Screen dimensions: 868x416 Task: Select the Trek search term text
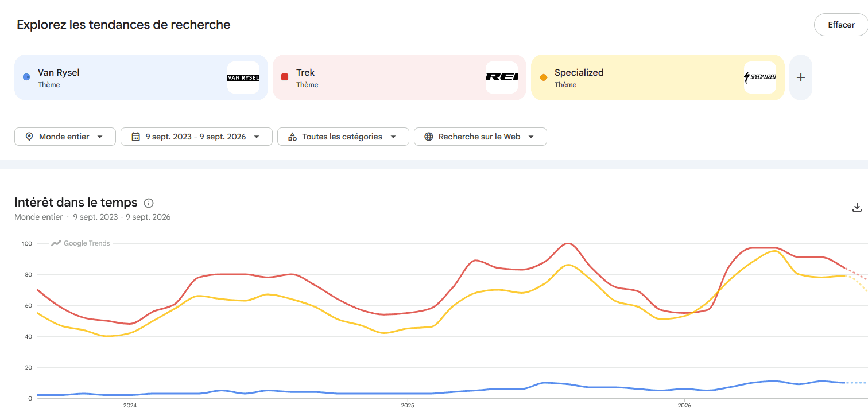click(x=305, y=72)
